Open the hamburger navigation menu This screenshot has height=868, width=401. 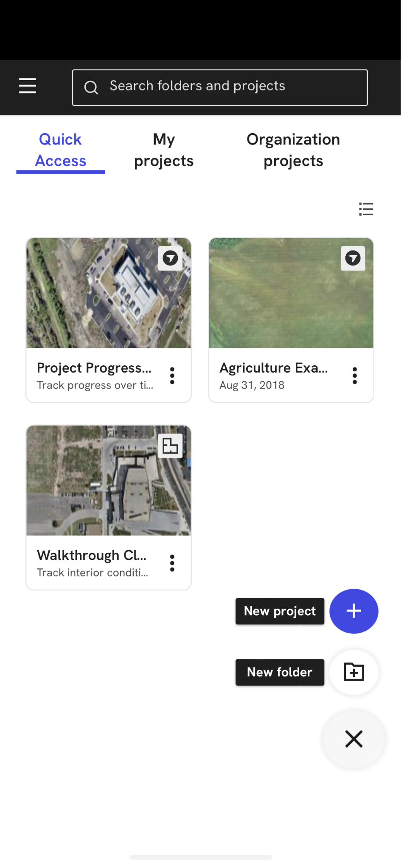[x=28, y=86]
